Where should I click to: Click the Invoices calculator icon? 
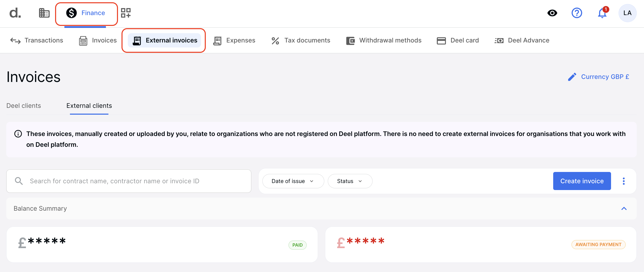83,40
